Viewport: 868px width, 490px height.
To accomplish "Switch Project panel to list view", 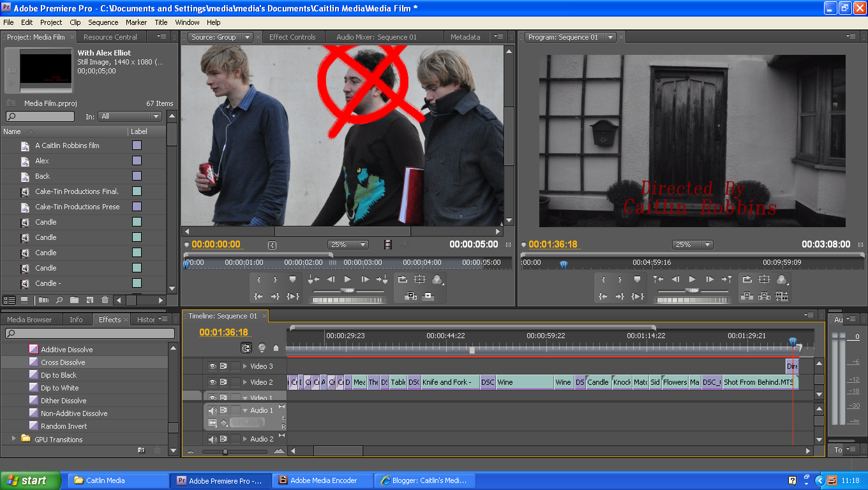I will click(10, 300).
